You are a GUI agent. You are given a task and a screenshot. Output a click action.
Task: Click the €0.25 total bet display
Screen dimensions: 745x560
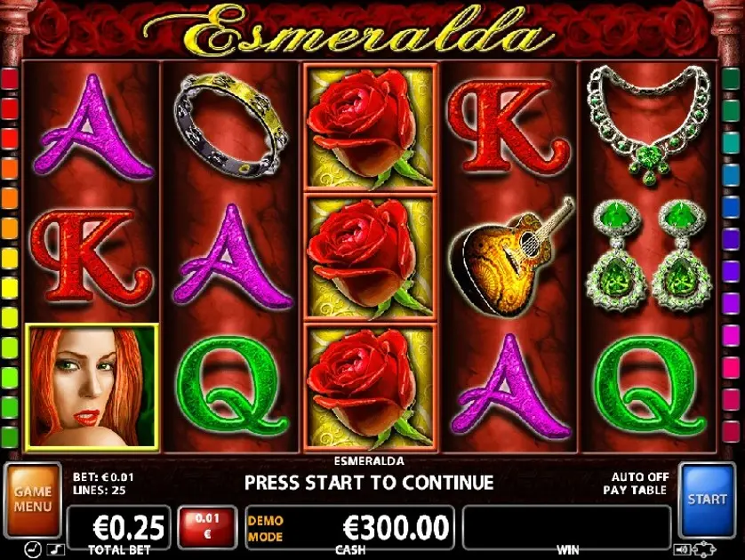coord(119,527)
